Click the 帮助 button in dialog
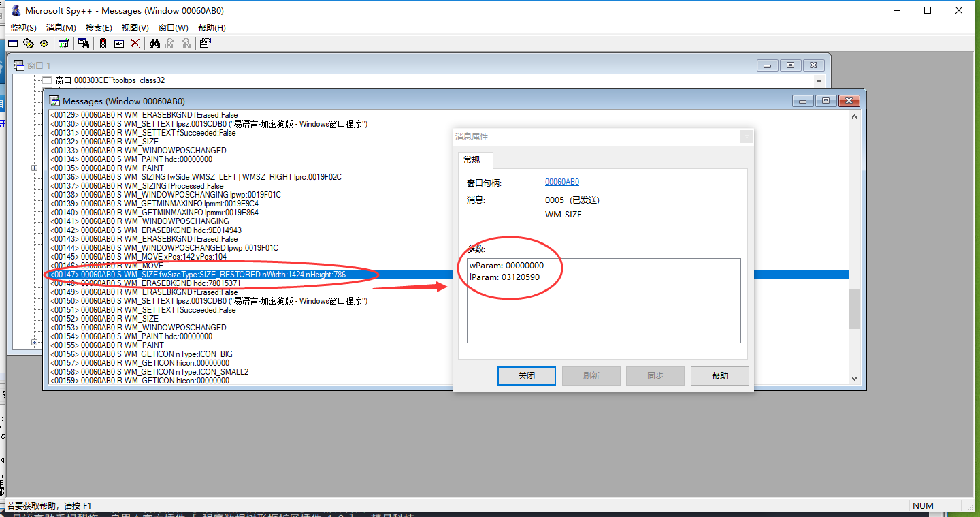 tap(719, 376)
